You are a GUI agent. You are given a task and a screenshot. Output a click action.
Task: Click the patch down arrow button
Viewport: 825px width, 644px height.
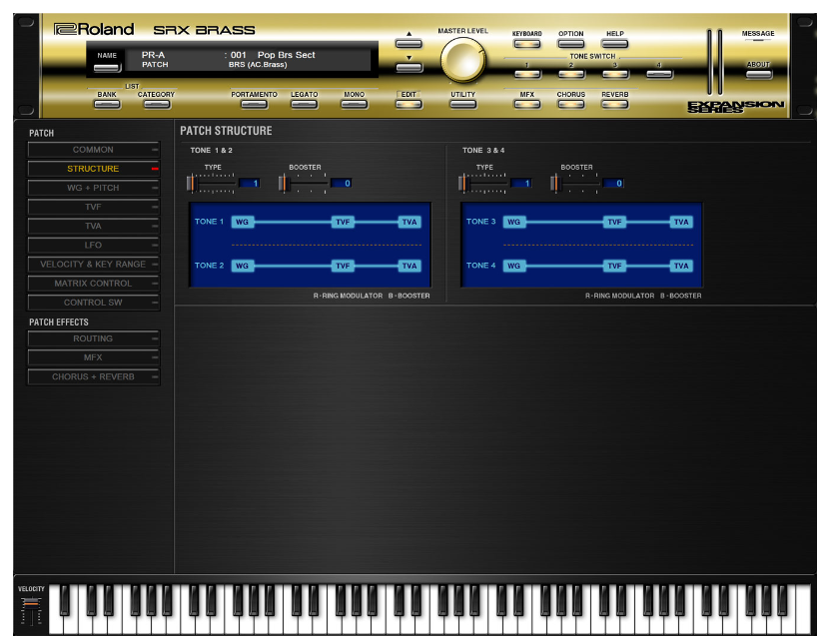click(x=409, y=67)
